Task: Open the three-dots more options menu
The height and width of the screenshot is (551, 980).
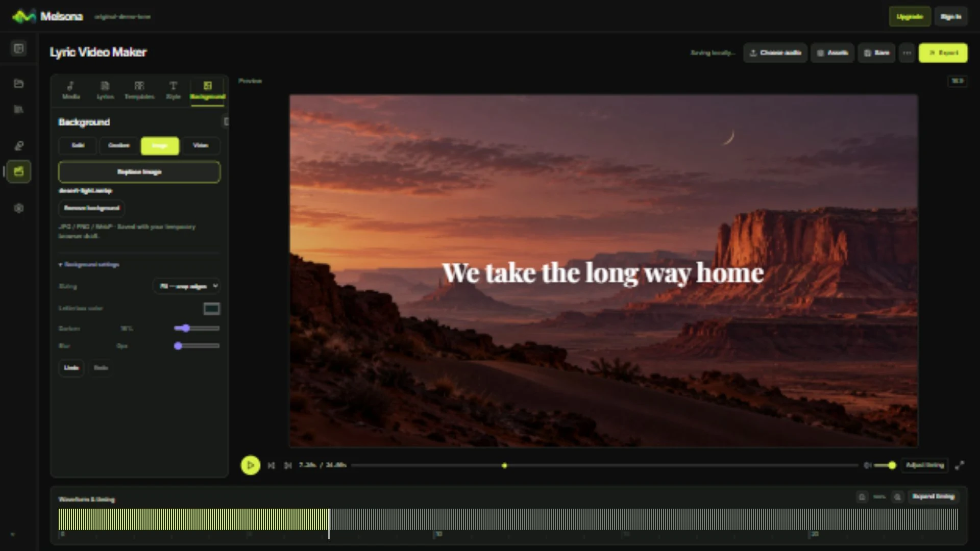Action: (907, 53)
